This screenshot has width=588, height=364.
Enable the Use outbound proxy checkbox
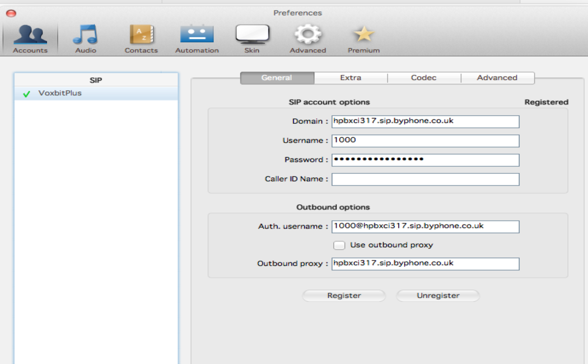[339, 245]
